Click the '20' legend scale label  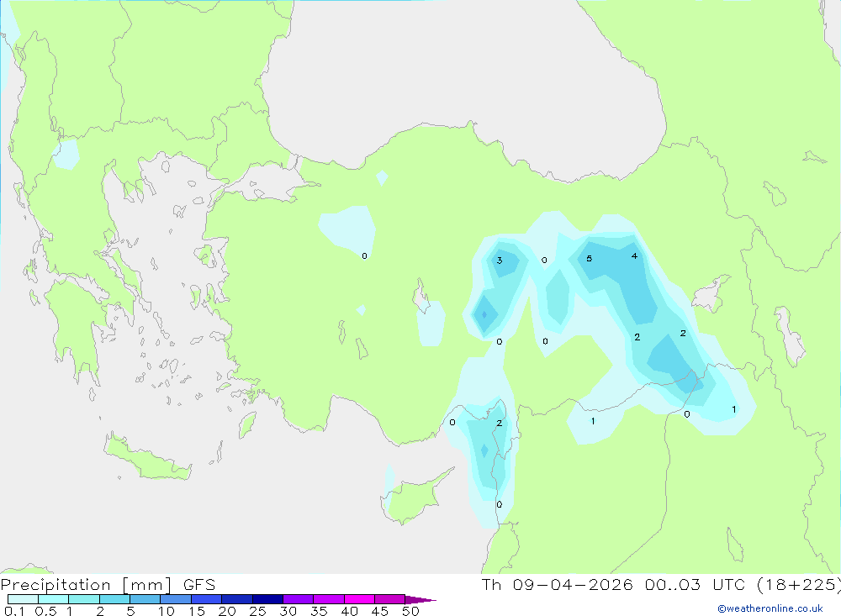(x=227, y=611)
